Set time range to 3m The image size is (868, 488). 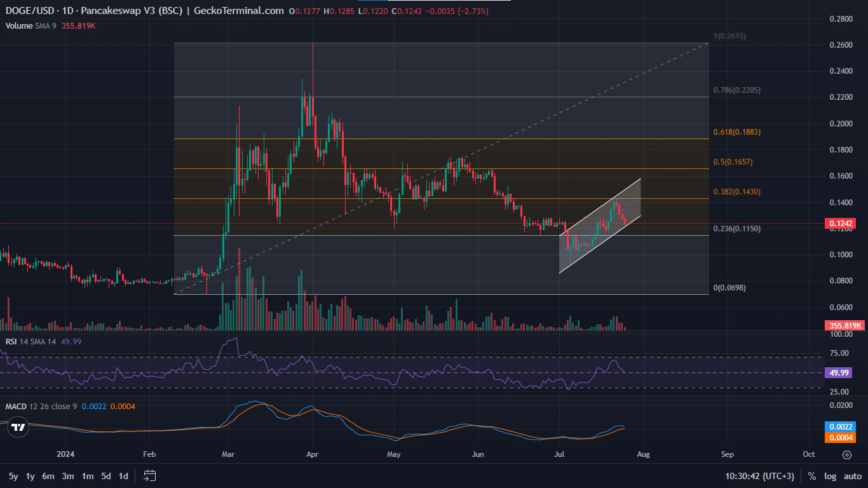68,476
